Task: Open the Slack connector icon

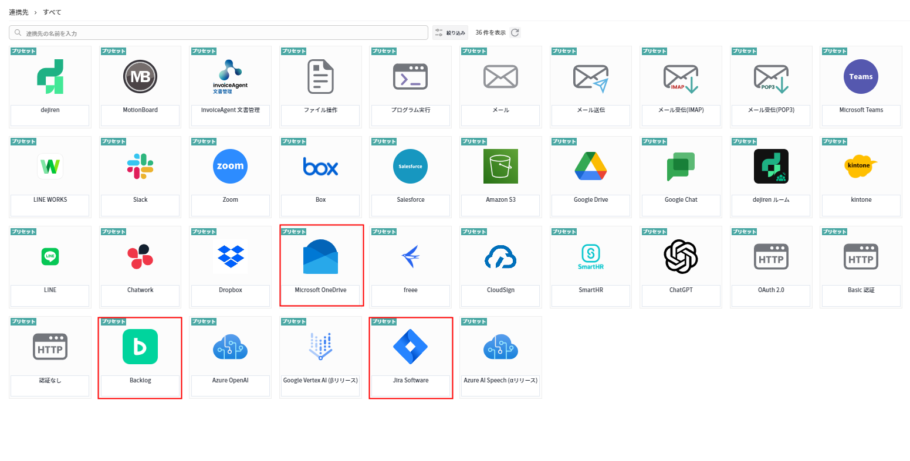Action: click(x=140, y=167)
